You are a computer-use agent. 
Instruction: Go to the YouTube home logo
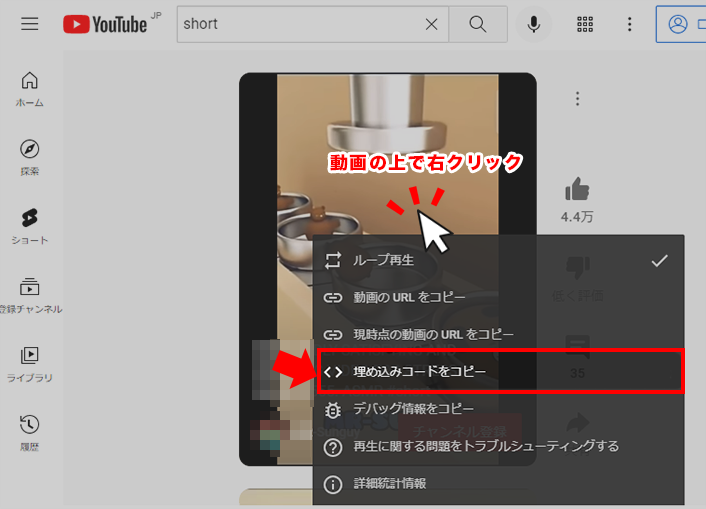(105, 24)
